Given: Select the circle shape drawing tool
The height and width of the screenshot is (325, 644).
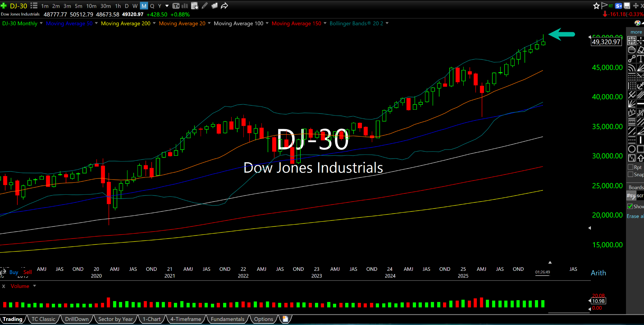Looking at the screenshot, I should (x=632, y=149).
